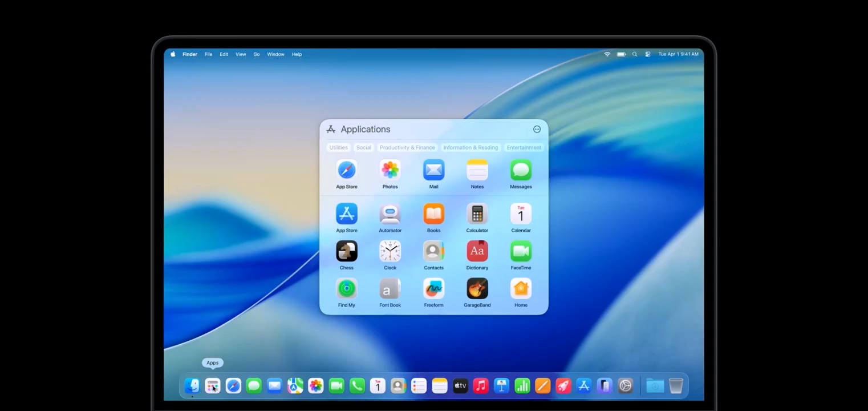This screenshot has width=868, height=411.
Task: Click the Wi-Fi status menu icon
Action: click(607, 54)
